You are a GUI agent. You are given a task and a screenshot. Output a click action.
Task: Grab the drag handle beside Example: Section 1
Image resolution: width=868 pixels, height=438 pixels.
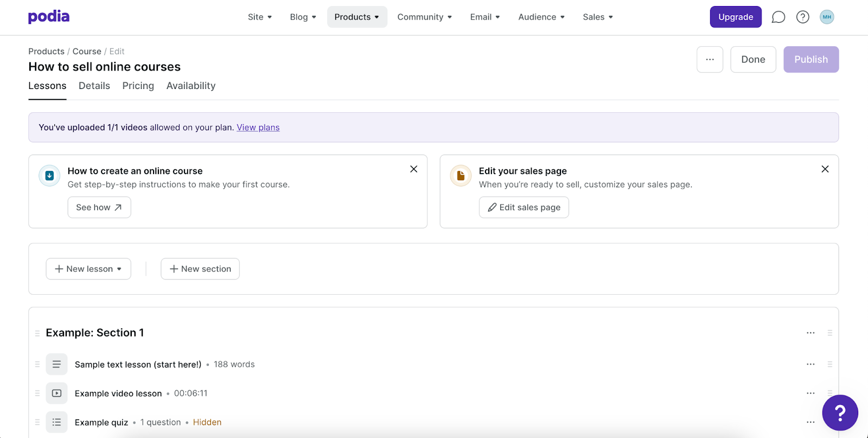tap(37, 333)
